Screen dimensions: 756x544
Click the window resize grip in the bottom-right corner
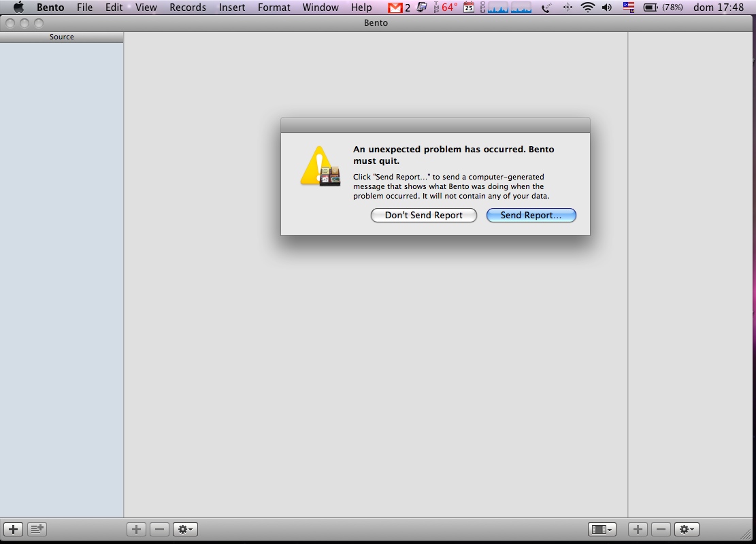point(747,533)
